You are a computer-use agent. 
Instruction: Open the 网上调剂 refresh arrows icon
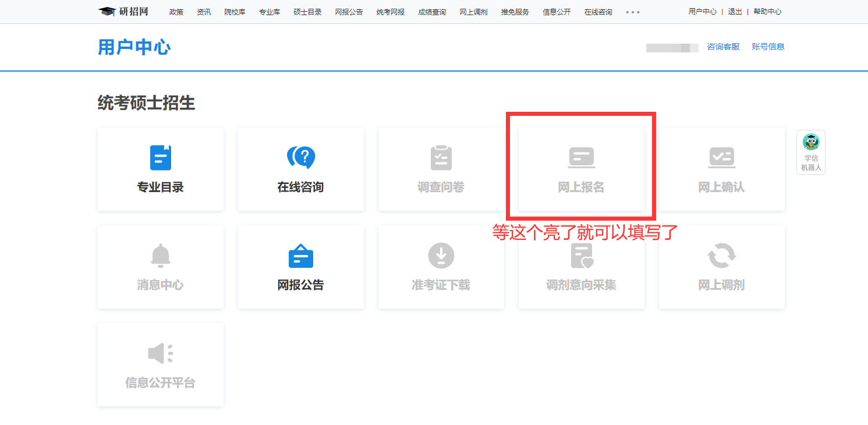(x=721, y=256)
